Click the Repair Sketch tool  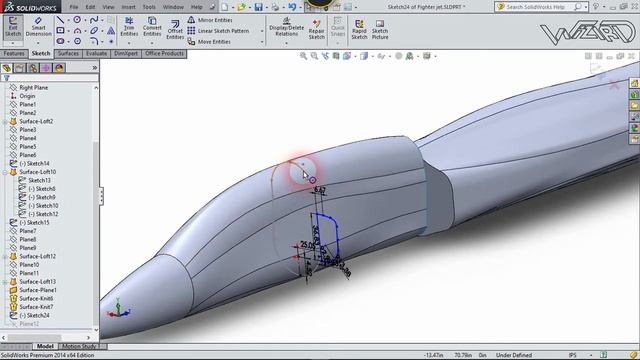tap(316, 29)
